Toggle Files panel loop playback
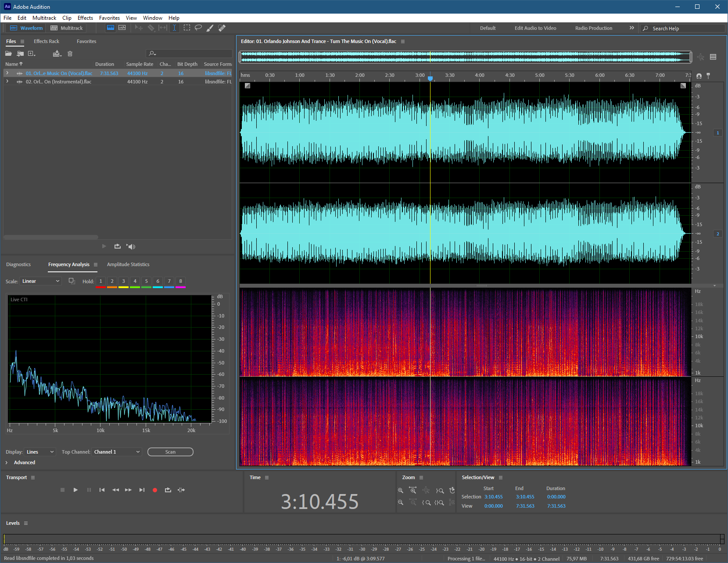Image resolution: width=728 pixels, height=563 pixels. coord(117,246)
